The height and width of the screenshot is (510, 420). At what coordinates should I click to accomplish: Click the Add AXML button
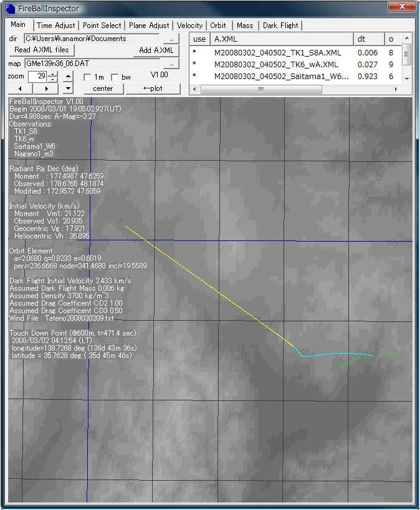click(x=156, y=50)
